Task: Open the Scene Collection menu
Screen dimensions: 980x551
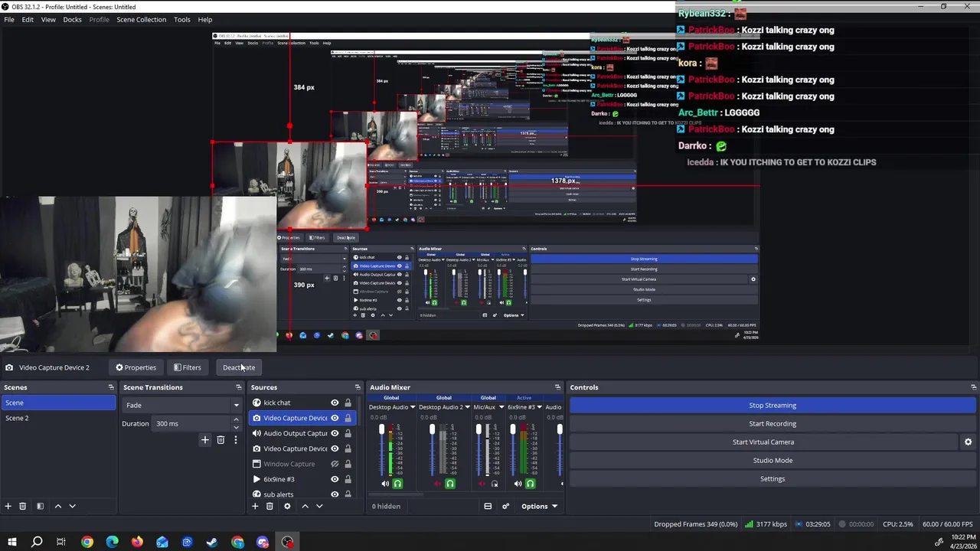Action: (x=141, y=19)
